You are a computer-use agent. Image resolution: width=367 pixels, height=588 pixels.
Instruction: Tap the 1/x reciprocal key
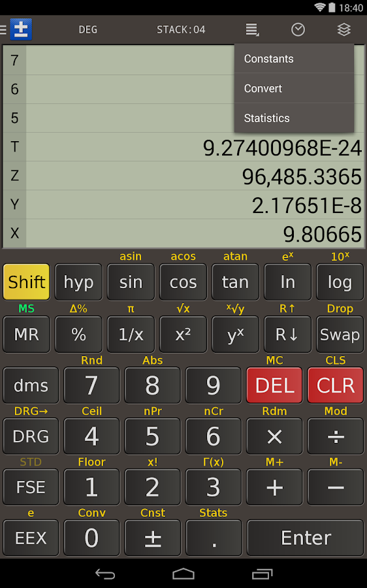click(x=131, y=335)
